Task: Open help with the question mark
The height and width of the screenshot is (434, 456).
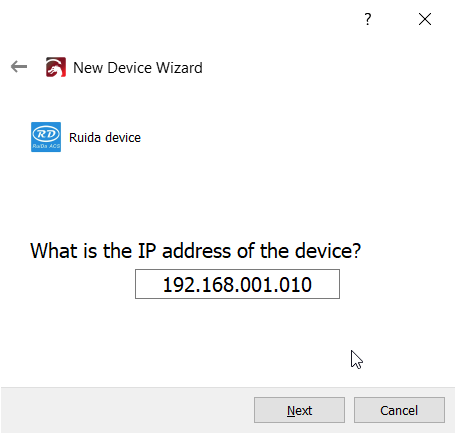Action: (x=368, y=19)
